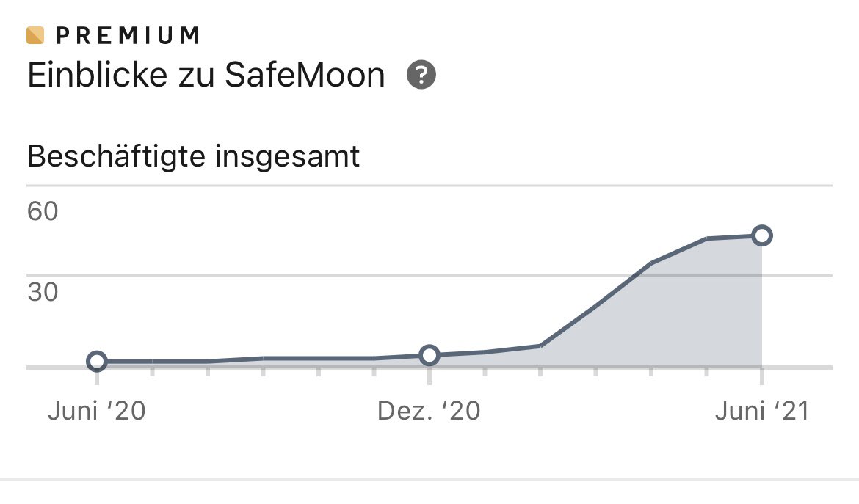Click the Juni '21 x-axis label
Screen dimensions: 859x504
coord(762,411)
